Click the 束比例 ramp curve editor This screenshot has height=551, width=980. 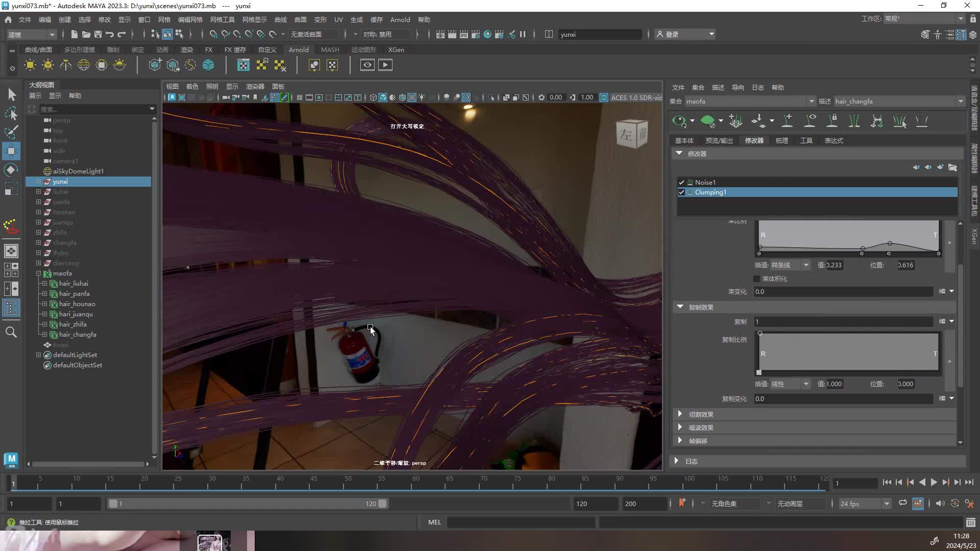[x=848, y=238]
